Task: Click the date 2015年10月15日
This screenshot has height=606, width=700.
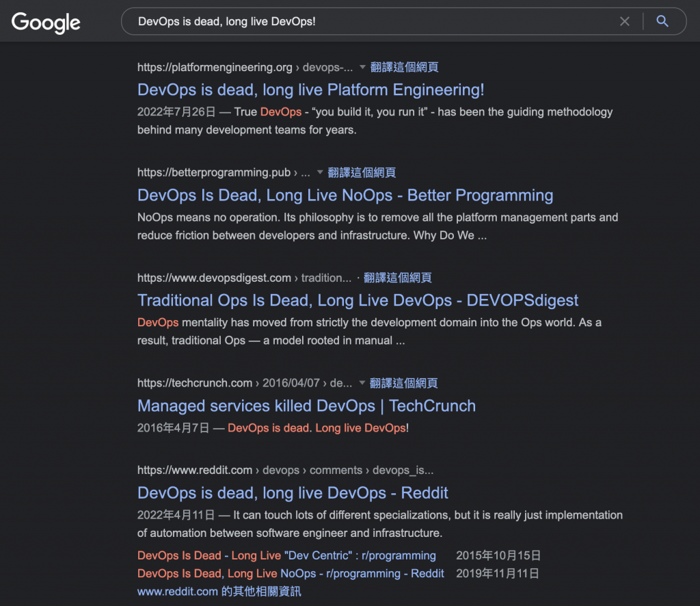Action: [498, 555]
